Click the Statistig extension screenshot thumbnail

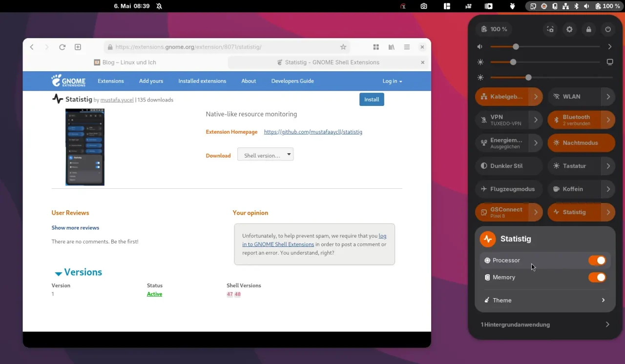(x=85, y=147)
